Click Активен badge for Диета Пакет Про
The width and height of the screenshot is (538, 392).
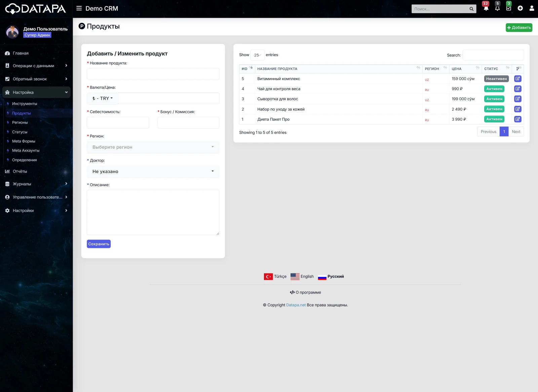[494, 119]
